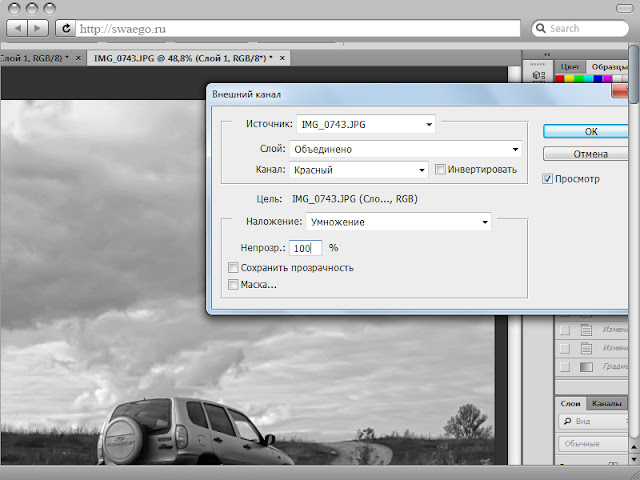Click the magnifier icon in the Вид filter

567,421
